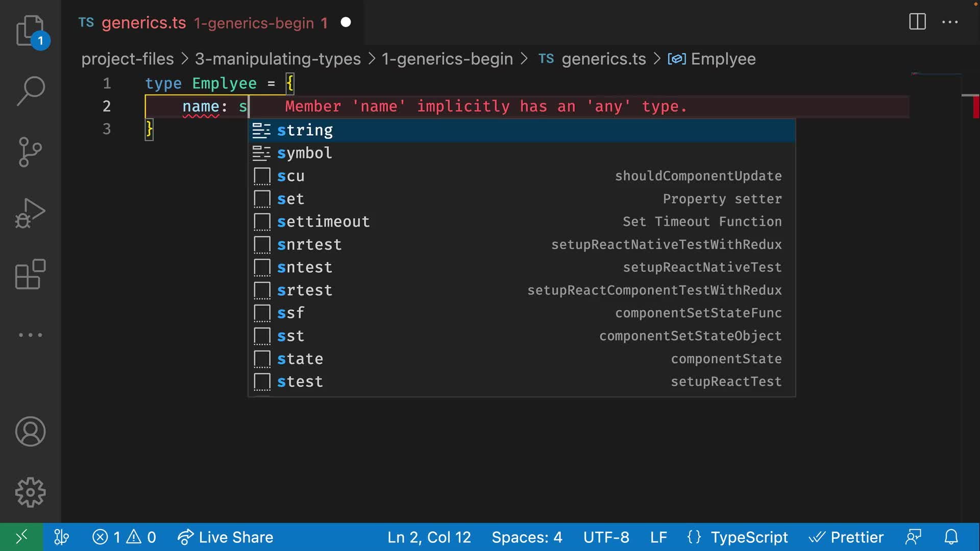Expand the 3-manipulating-types breadcrumb
The height and width of the screenshot is (551, 980).
[x=278, y=59]
